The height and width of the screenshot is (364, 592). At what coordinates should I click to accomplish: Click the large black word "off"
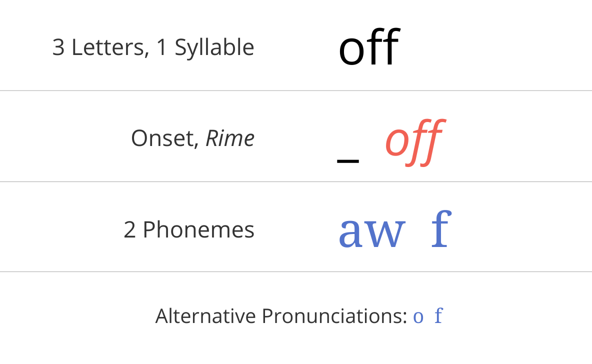(x=369, y=47)
